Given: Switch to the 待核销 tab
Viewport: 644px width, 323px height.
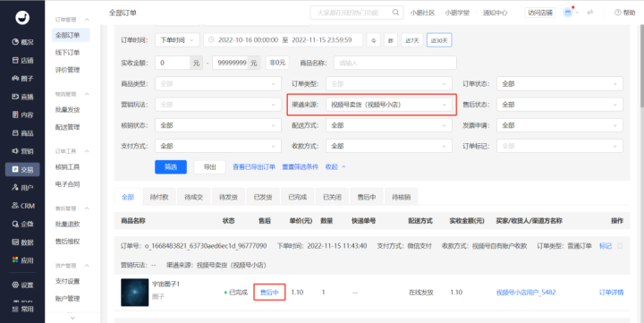Looking at the screenshot, I should (402, 197).
